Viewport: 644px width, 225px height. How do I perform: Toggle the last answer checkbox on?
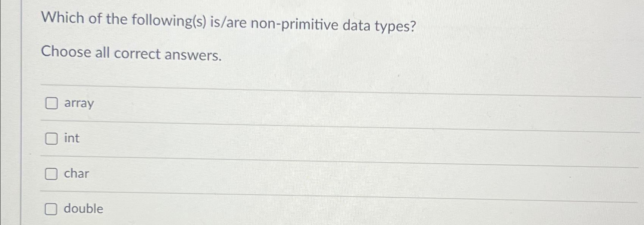(x=52, y=209)
